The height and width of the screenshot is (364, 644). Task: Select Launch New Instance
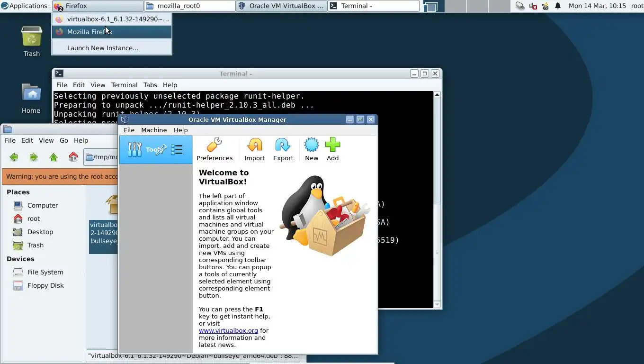tap(112, 48)
